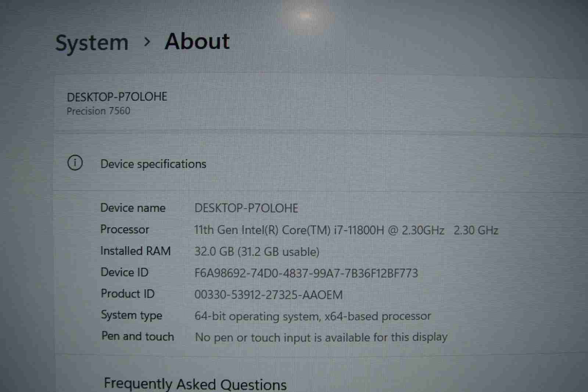Viewport: 588px width, 392px height.
Task: Select the Product ID value 00330-53912-27325-AAOEM
Action: click(x=268, y=295)
